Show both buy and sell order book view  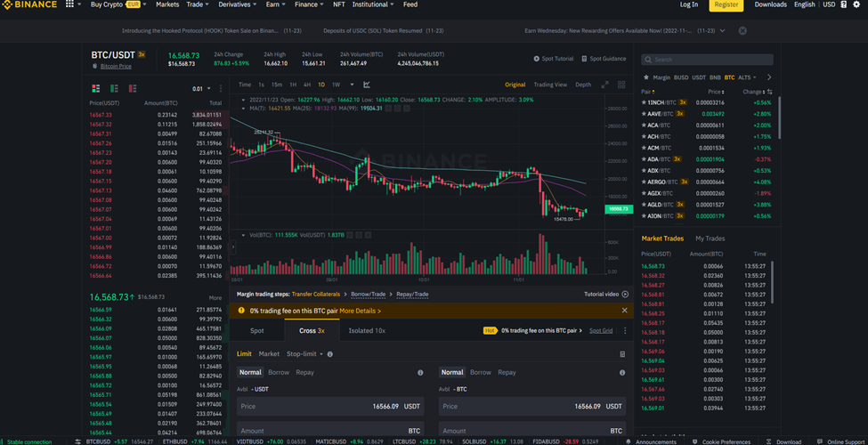tap(96, 89)
